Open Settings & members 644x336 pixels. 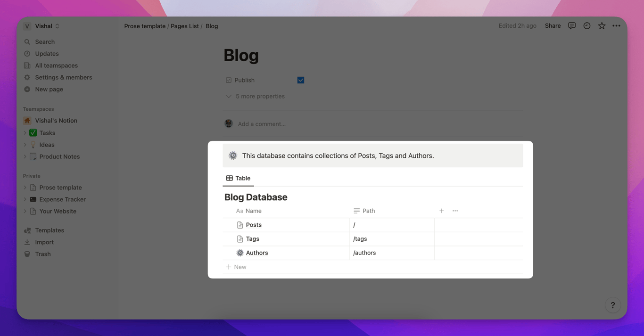(63, 77)
